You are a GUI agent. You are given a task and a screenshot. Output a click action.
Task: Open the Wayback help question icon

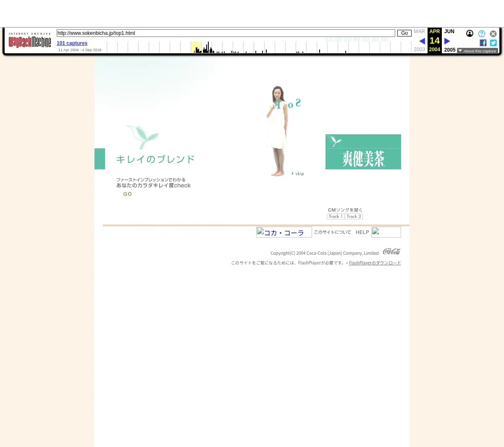[x=482, y=34]
